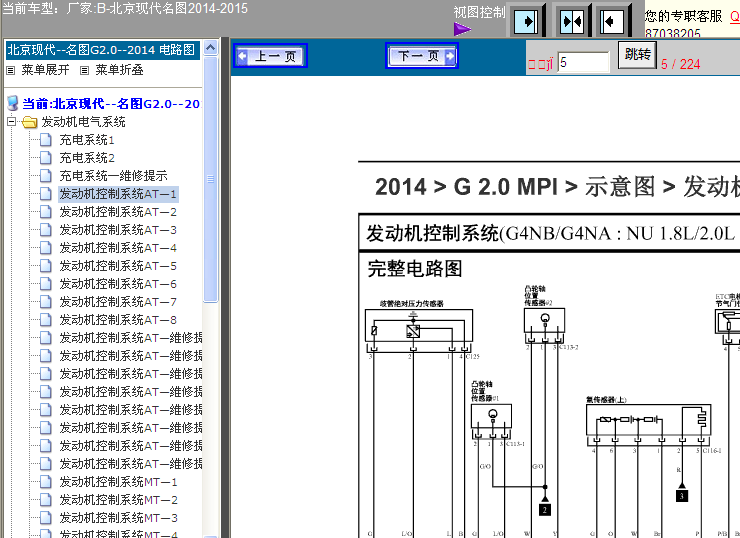Click the page icon beside 发动机控制系统AT—3

pyautogui.click(x=46, y=230)
